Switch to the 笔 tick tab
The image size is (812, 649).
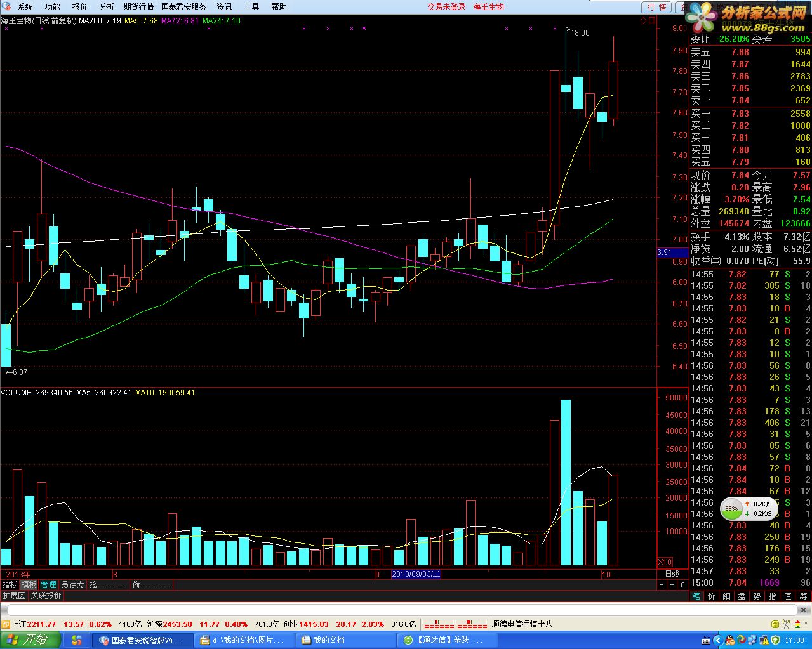[x=696, y=596]
